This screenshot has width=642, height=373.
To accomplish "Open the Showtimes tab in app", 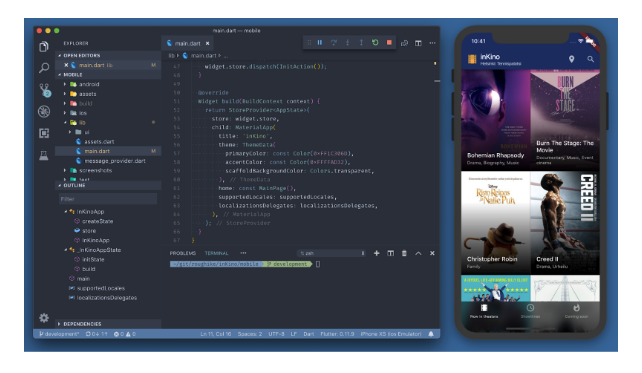I will (x=530, y=311).
